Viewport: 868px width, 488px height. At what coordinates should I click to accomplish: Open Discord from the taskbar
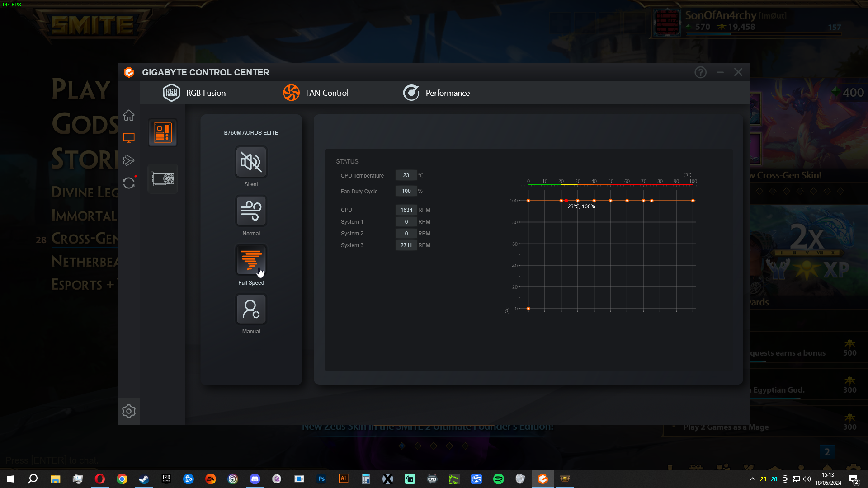[x=255, y=479]
